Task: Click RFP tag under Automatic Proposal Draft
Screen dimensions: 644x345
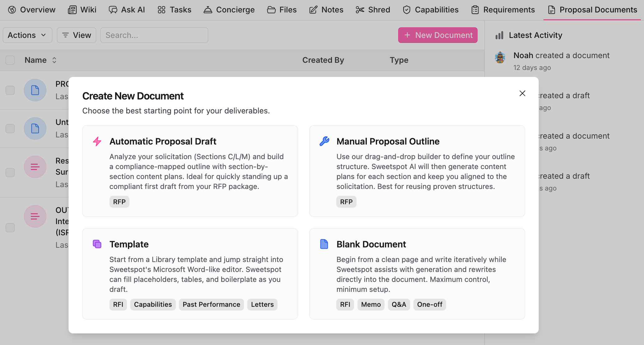Action: pyautogui.click(x=119, y=202)
